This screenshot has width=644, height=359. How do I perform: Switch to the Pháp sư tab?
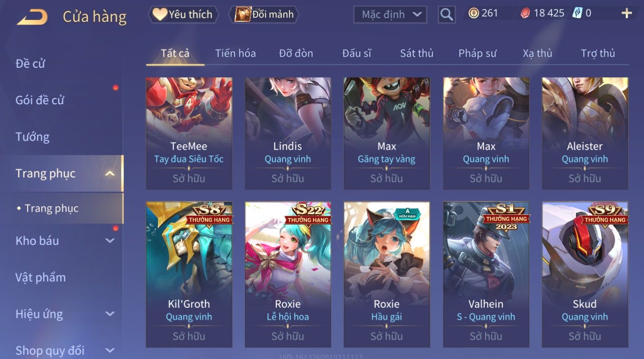[x=477, y=53]
